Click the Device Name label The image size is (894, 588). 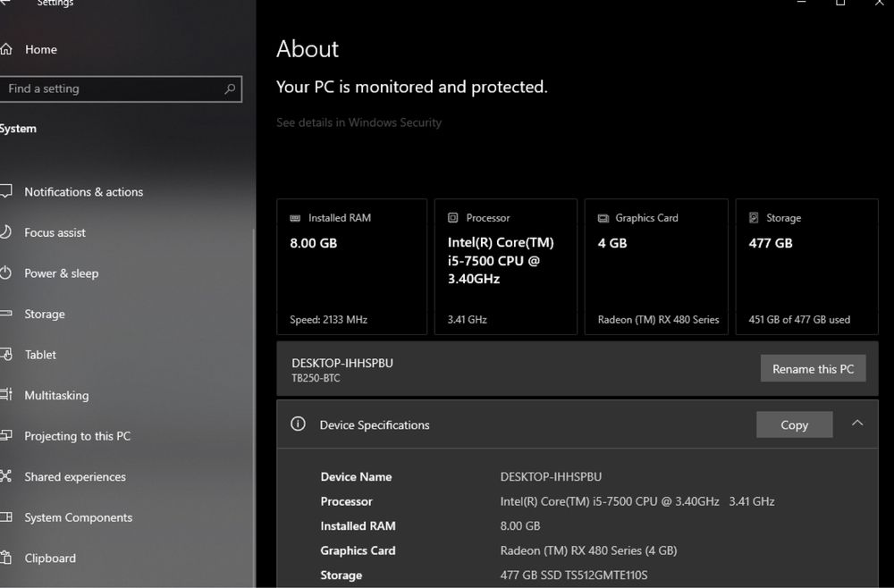tap(356, 477)
